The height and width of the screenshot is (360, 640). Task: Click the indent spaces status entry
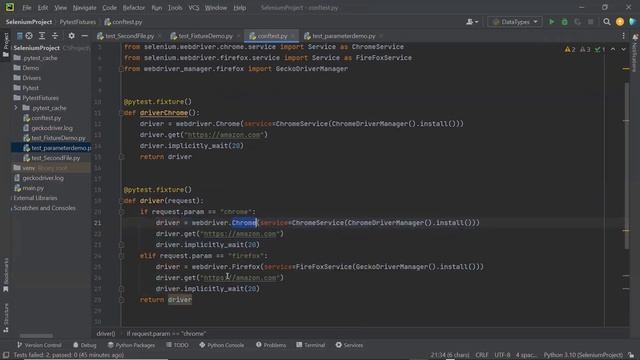pyautogui.click(x=526, y=355)
